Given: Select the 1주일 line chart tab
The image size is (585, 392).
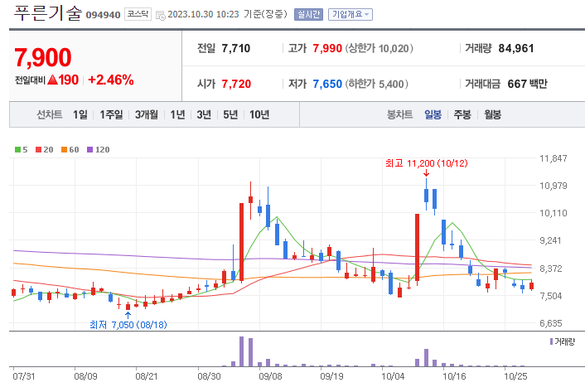Looking at the screenshot, I should [111, 114].
